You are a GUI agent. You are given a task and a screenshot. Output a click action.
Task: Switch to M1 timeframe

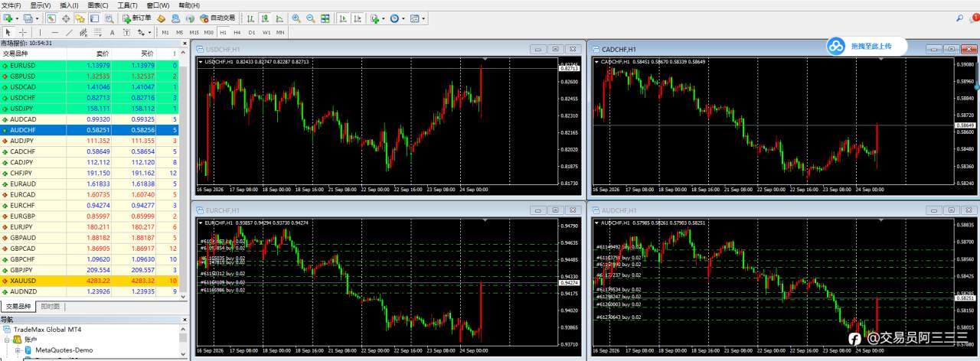tap(165, 32)
